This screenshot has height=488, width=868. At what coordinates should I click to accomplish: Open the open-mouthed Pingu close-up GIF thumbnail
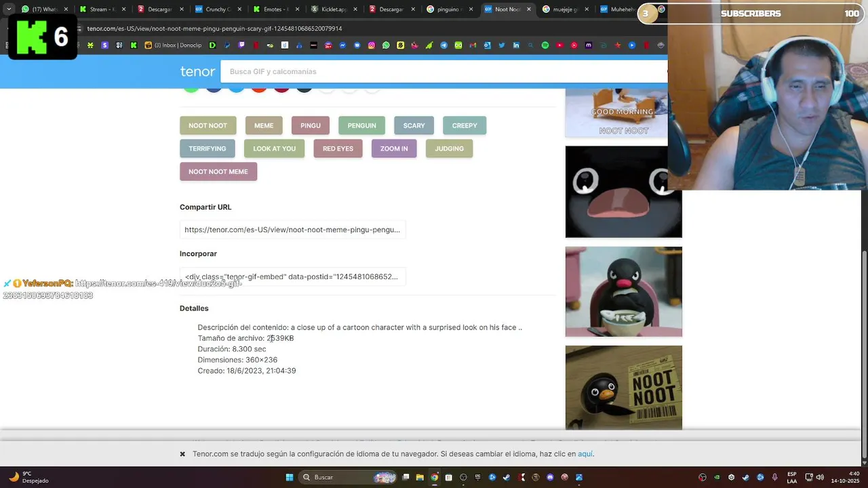pyautogui.click(x=623, y=192)
